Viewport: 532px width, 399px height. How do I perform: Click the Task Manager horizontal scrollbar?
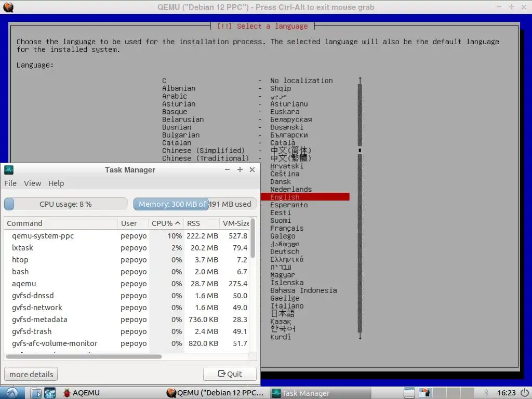click(84, 356)
